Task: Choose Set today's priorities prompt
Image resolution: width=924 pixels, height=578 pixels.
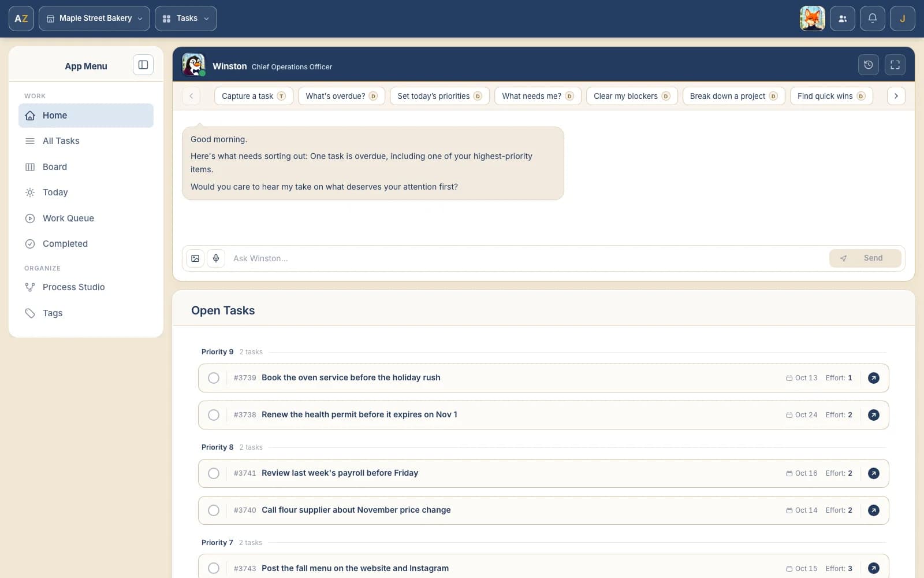Action: [439, 96]
